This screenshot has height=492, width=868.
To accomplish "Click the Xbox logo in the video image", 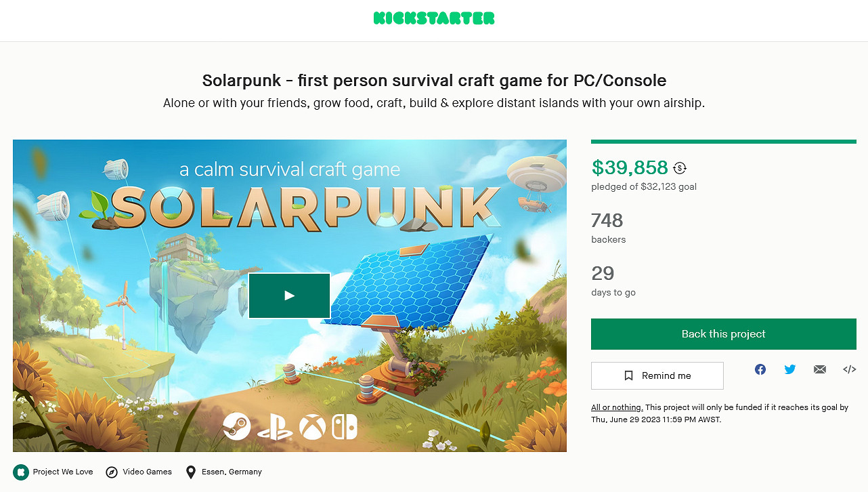I will pos(312,427).
